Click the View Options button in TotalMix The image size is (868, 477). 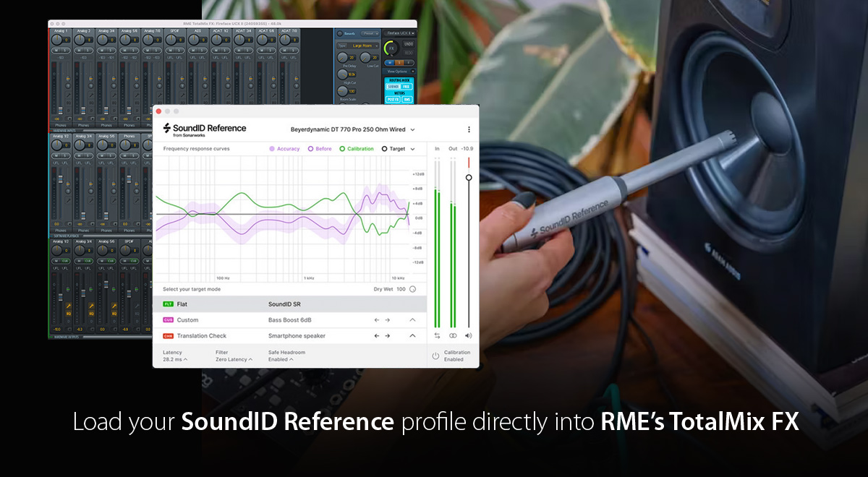tap(400, 71)
